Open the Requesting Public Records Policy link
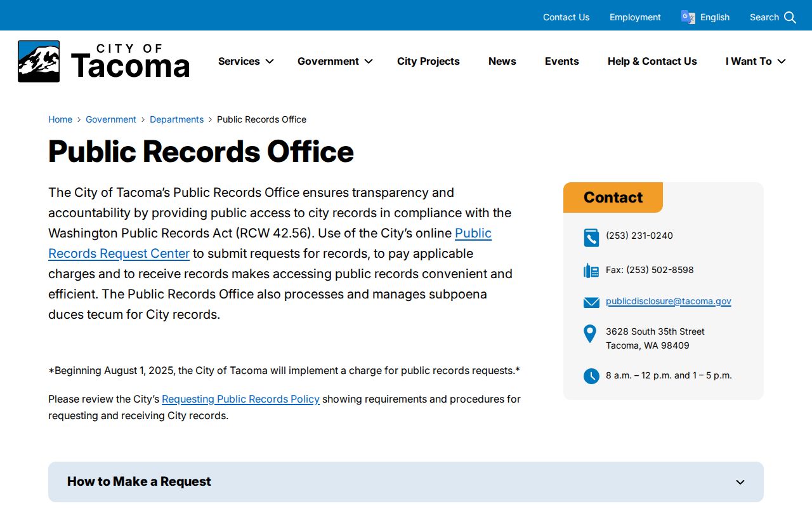 tap(240, 399)
